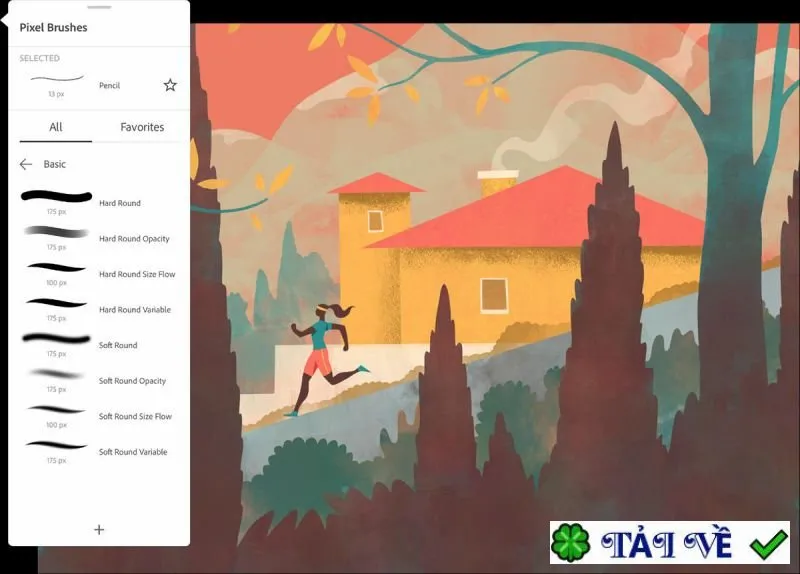
Task: Go back using the Basic arrow
Action: coord(26,164)
